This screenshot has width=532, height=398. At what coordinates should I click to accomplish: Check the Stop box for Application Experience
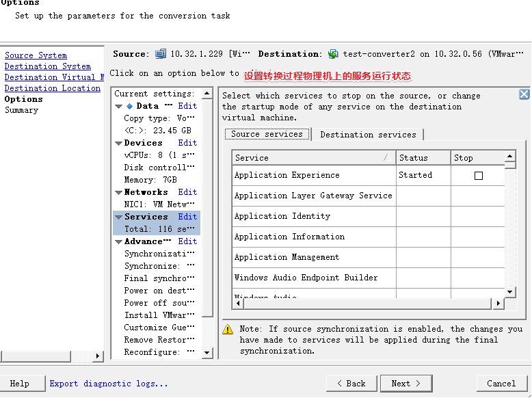[479, 176]
